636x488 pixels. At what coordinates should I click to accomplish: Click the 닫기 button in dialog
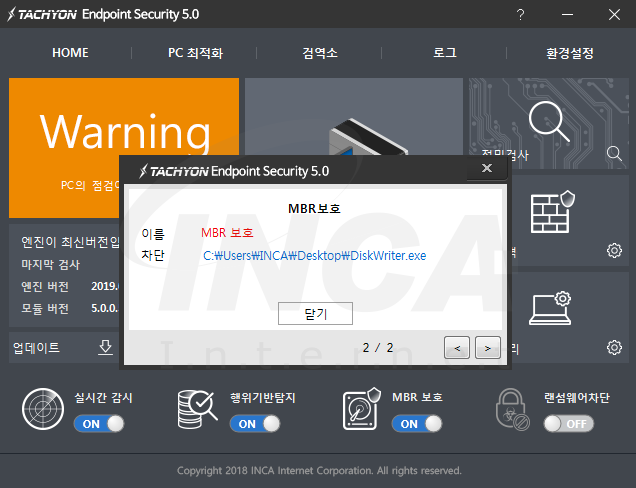click(x=315, y=313)
